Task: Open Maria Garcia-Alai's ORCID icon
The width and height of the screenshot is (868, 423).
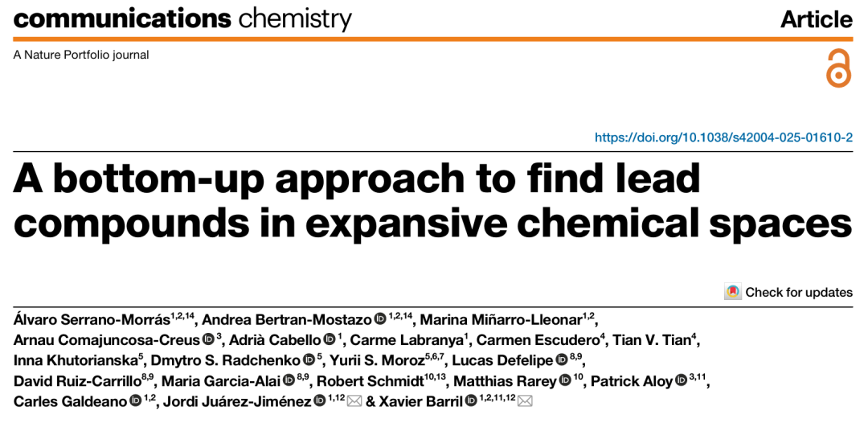Action: pyautogui.click(x=289, y=381)
